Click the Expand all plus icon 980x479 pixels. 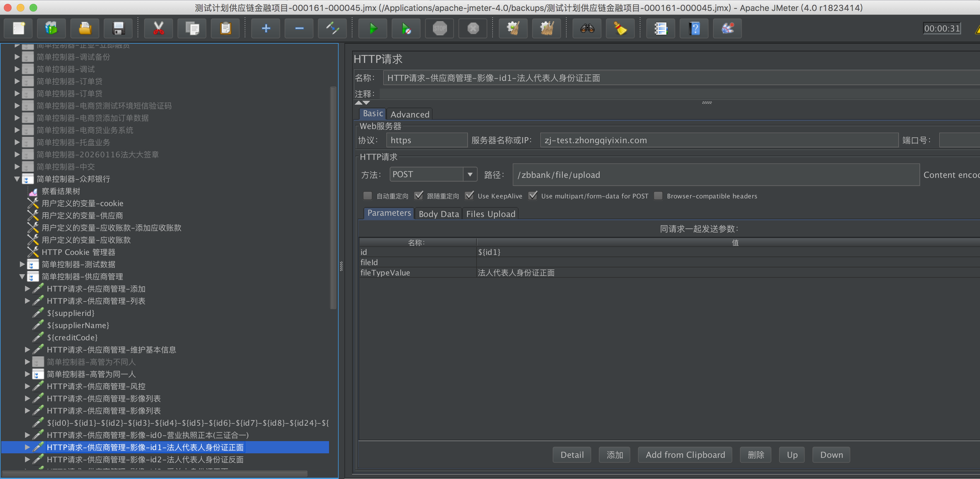[x=266, y=29]
